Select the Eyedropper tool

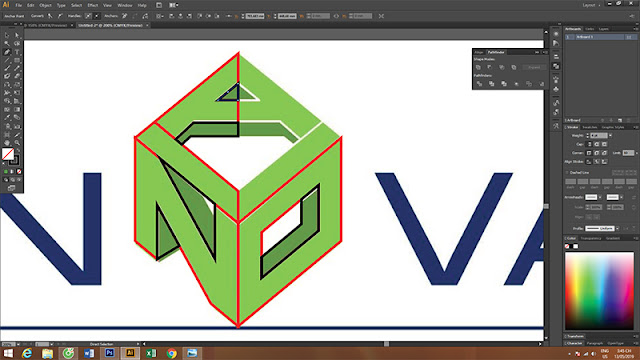pyautogui.click(x=7, y=118)
